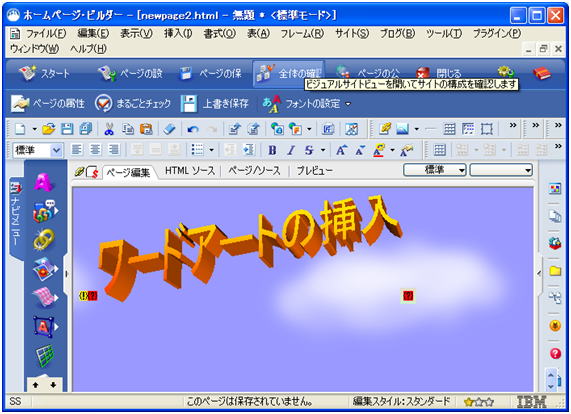Click the pink letter A logo icon in sidebar
The image size is (571, 414).
[44, 182]
